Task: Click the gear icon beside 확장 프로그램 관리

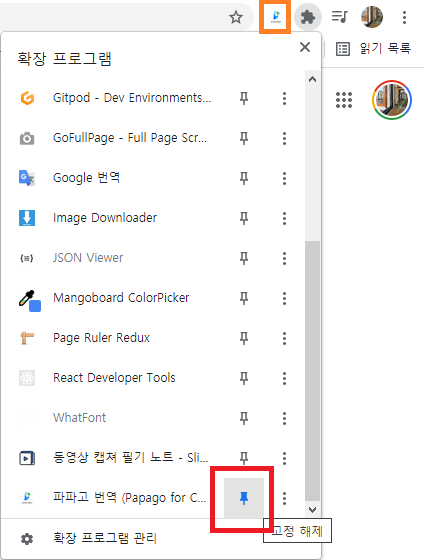Action: pos(27,539)
